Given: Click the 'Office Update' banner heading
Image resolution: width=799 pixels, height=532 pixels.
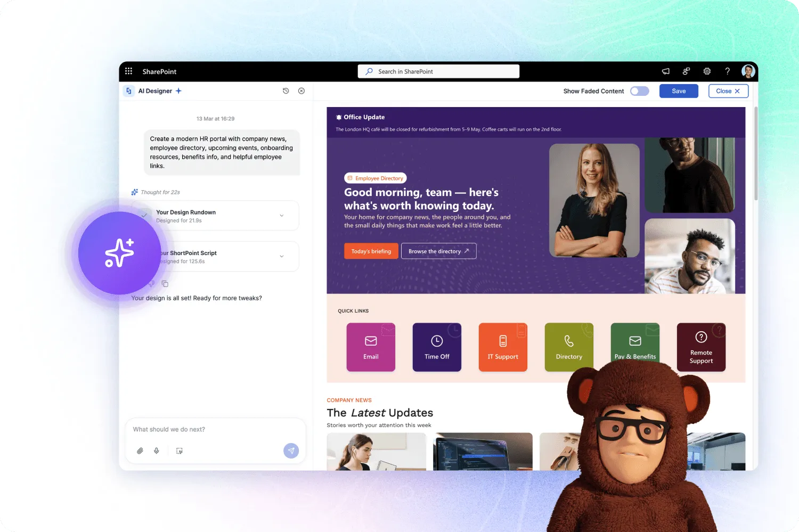Looking at the screenshot, I should click(364, 117).
